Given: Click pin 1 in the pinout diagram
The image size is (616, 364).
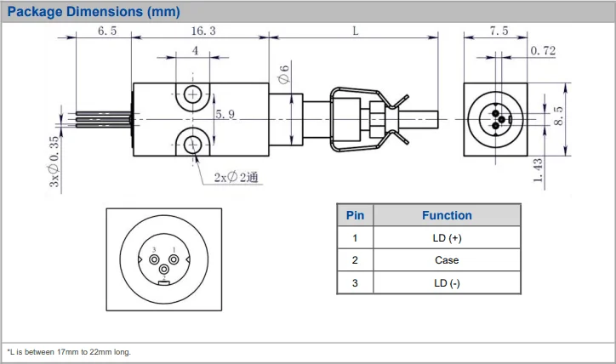Looking at the screenshot, I should 174,259.
